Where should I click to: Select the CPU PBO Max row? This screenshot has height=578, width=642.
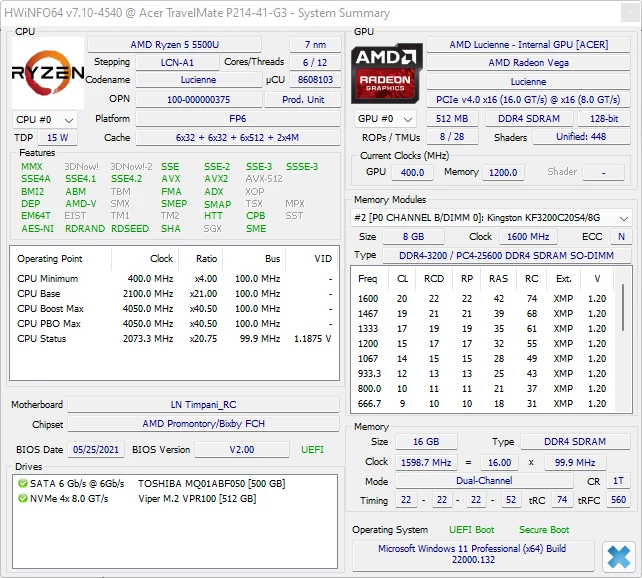(x=174, y=324)
